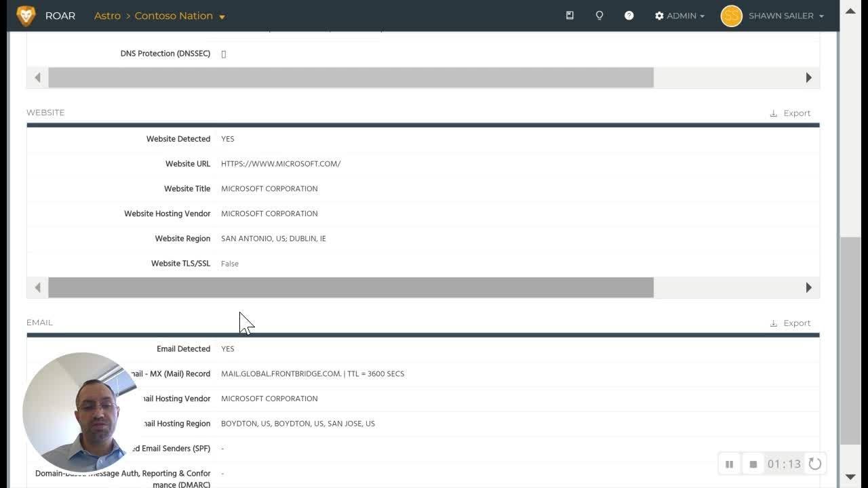Export the Website section

click(790, 113)
